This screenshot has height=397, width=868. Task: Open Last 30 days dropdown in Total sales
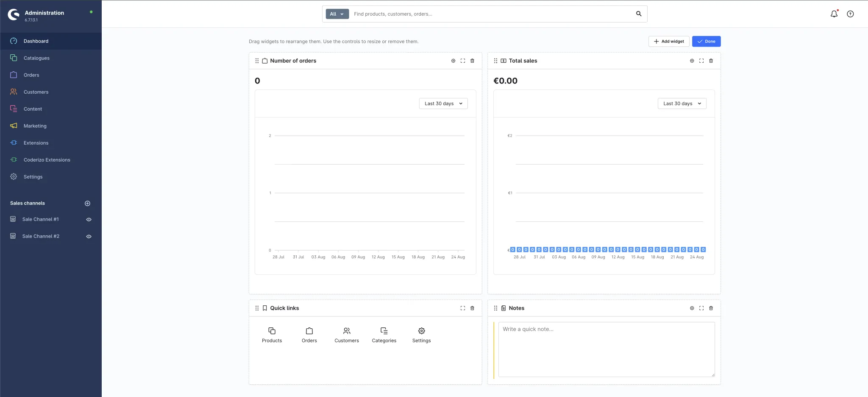coord(682,103)
